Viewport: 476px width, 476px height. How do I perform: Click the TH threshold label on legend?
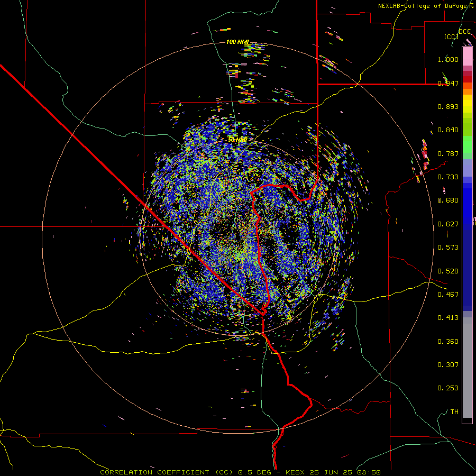click(x=454, y=412)
